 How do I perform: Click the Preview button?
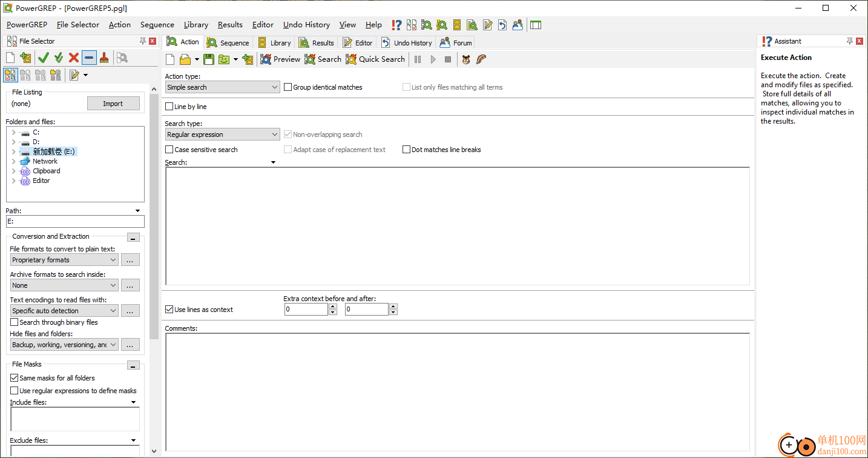[280, 59]
